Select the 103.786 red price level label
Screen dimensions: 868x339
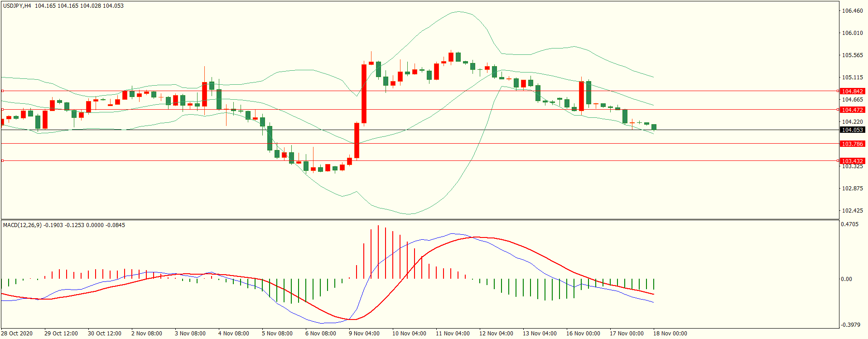point(852,144)
